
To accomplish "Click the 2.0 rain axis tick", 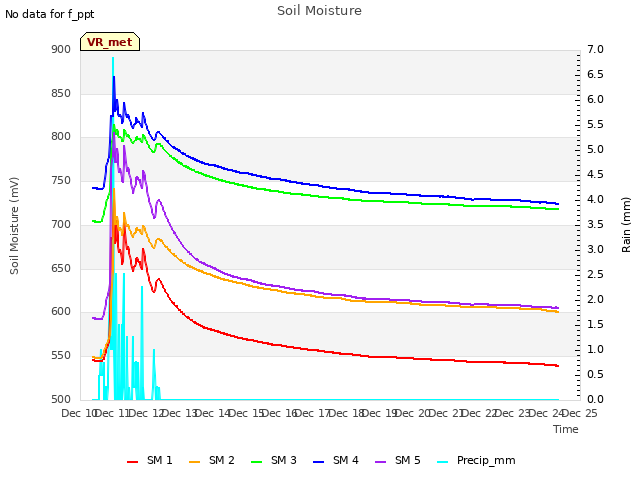I will [x=595, y=300].
